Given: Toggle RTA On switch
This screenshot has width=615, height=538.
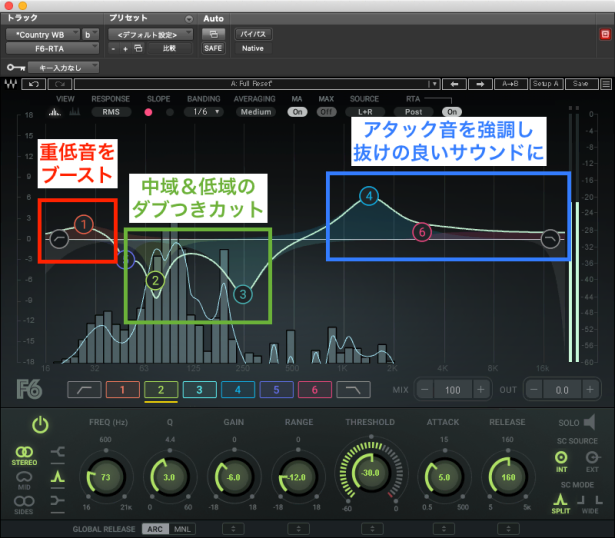Looking at the screenshot, I should coord(452,112).
